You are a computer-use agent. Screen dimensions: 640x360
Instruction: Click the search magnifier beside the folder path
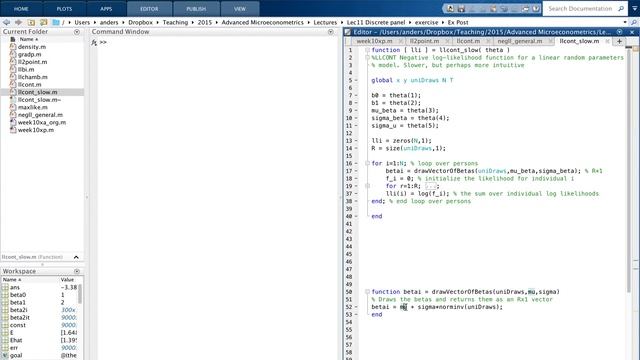tap(634, 22)
